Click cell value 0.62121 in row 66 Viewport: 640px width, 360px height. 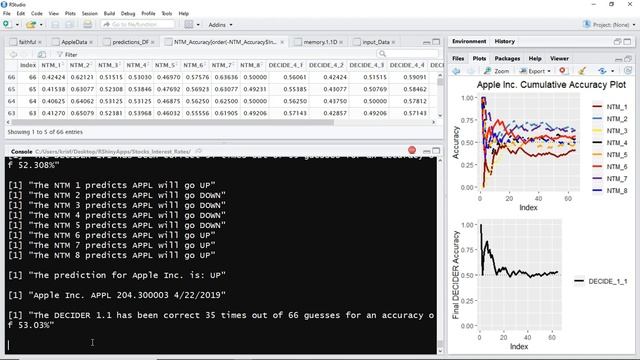click(x=82, y=77)
